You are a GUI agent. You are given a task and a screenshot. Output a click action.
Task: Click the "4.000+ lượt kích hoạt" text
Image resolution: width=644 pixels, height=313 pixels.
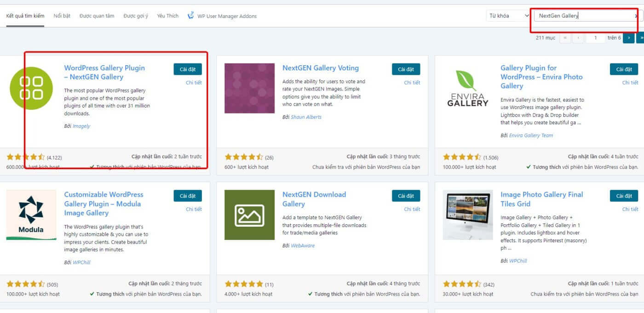248,294
